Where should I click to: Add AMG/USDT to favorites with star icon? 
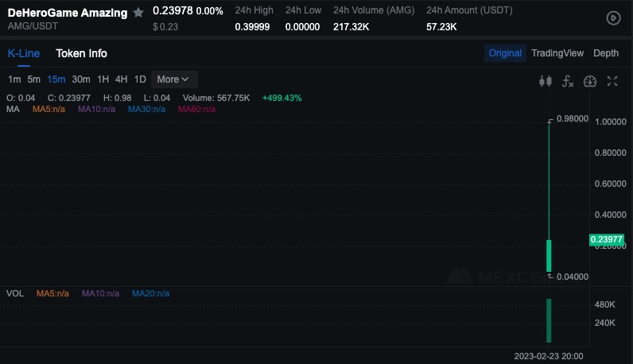[x=138, y=13]
